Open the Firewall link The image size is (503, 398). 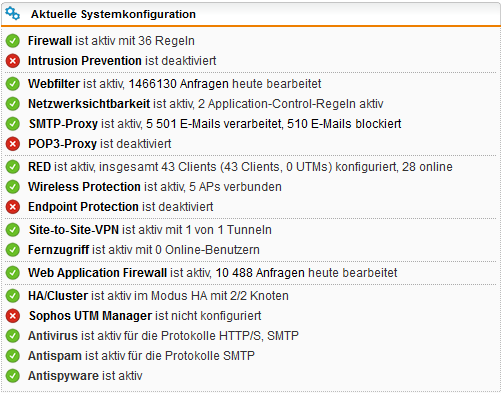pos(50,41)
